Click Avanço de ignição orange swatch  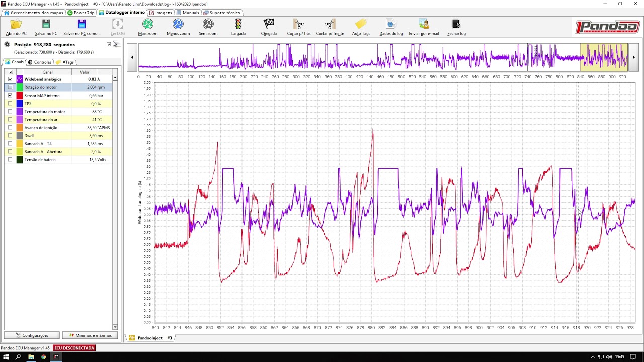pyautogui.click(x=20, y=128)
